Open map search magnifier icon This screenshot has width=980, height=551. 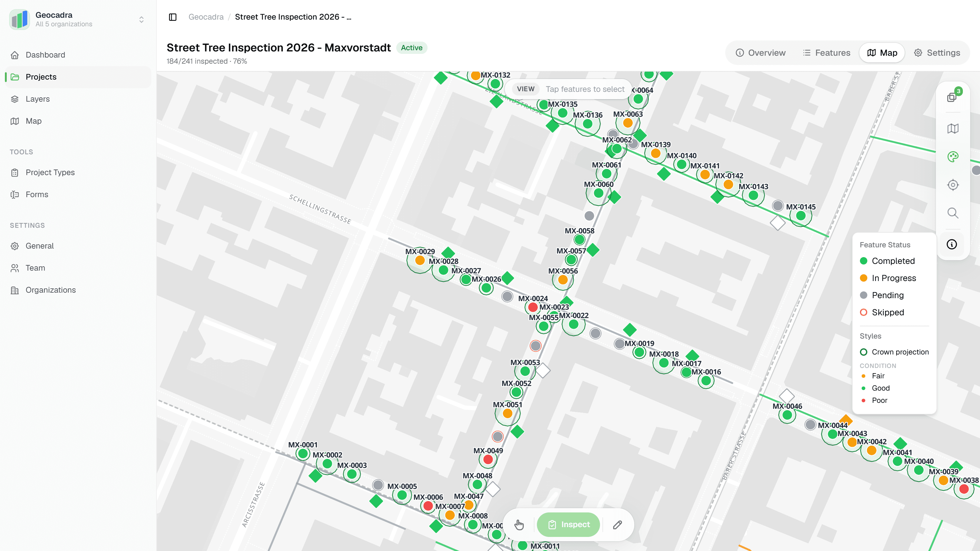click(953, 213)
